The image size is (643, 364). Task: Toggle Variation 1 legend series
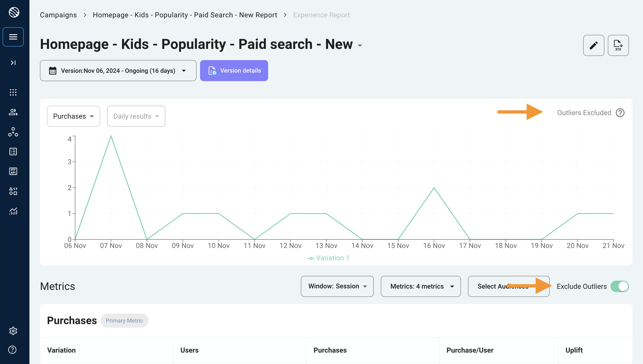[328, 258]
